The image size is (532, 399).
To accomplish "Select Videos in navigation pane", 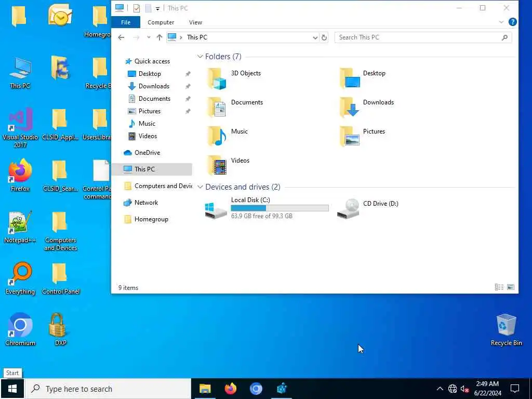I will click(x=148, y=136).
